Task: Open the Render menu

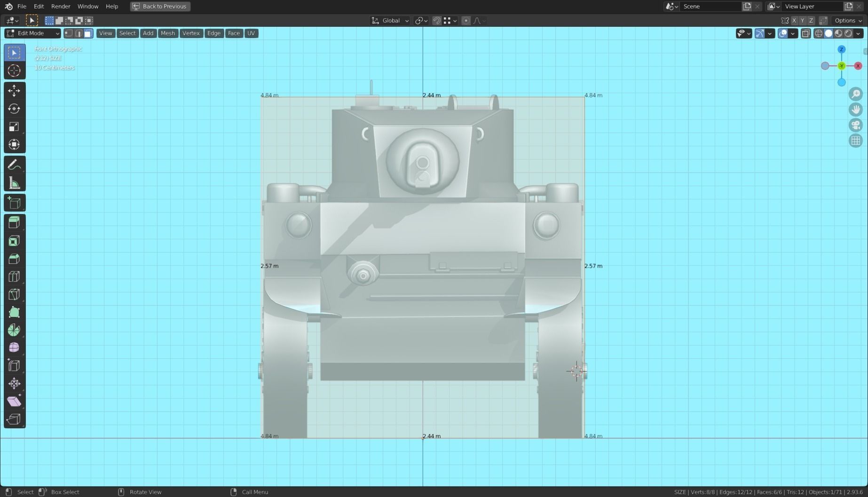Action: (x=61, y=6)
